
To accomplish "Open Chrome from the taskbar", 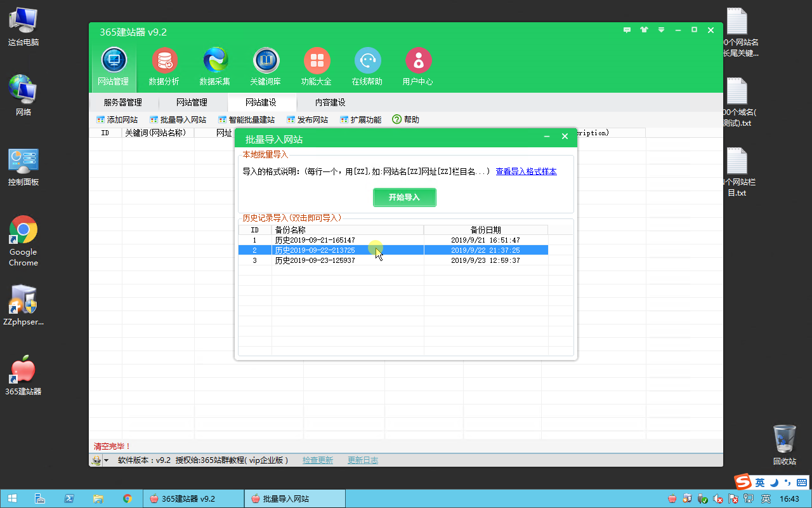I will click(x=128, y=498).
